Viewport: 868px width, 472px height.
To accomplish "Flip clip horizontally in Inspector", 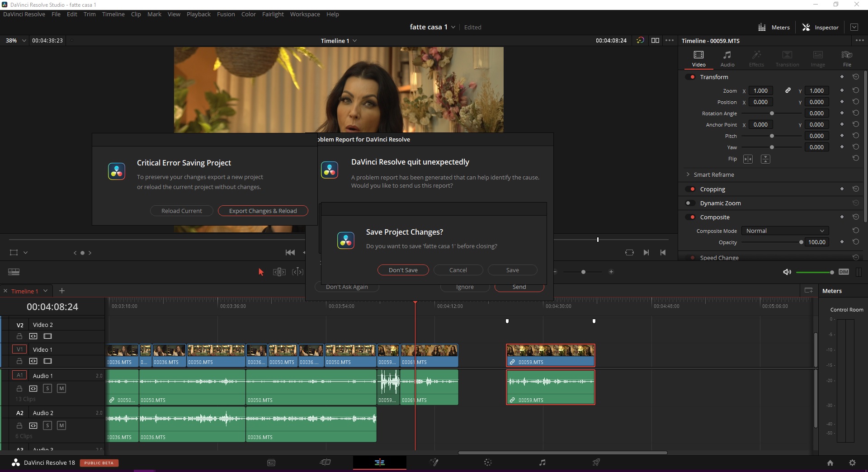I will (x=748, y=159).
